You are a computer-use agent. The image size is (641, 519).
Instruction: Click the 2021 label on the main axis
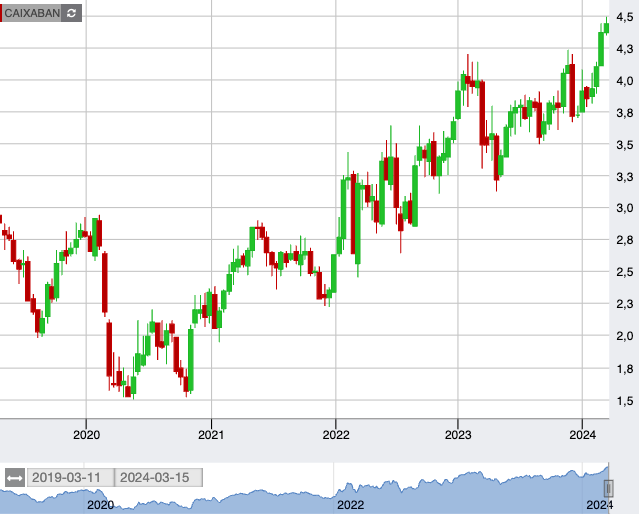pos(211,435)
